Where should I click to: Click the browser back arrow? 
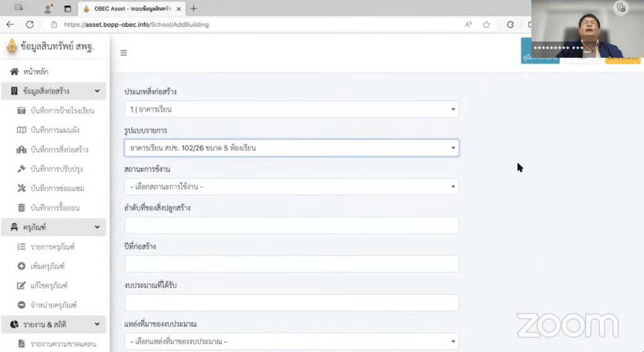coord(10,25)
